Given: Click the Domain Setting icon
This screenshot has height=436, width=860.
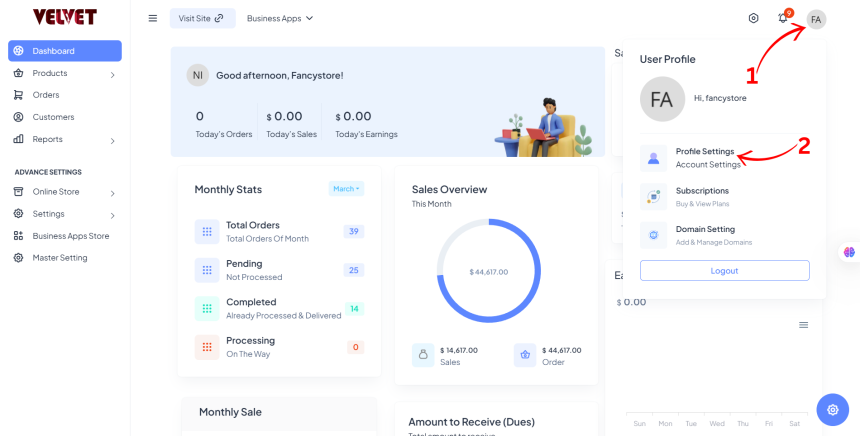Looking at the screenshot, I should pyautogui.click(x=653, y=235).
